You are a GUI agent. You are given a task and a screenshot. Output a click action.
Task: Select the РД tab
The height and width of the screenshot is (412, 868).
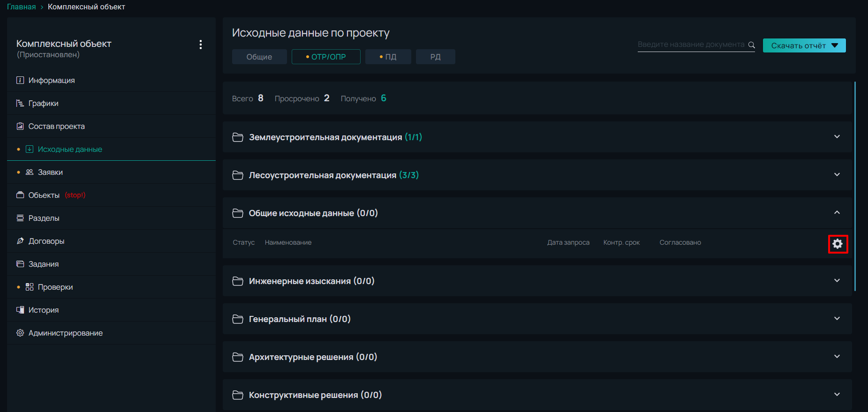click(x=435, y=57)
